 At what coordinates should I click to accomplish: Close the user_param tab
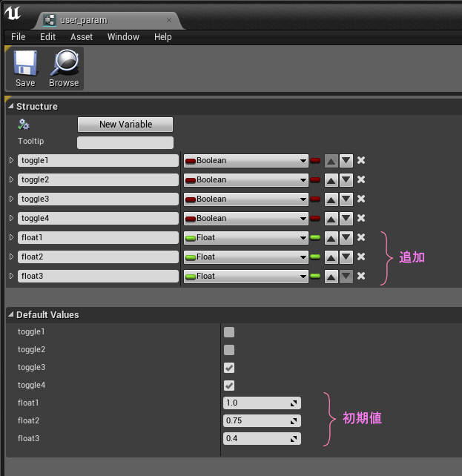click(x=169, y=20)
